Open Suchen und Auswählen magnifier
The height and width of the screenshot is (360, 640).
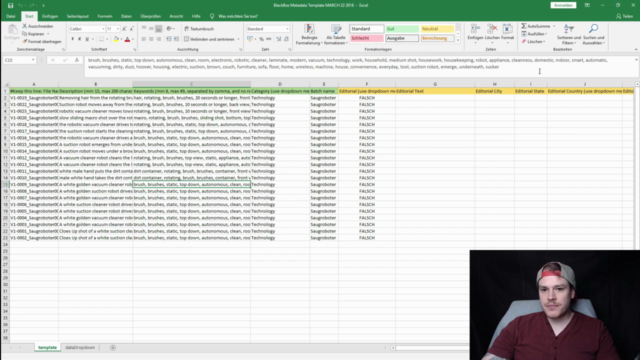[593, 35]
